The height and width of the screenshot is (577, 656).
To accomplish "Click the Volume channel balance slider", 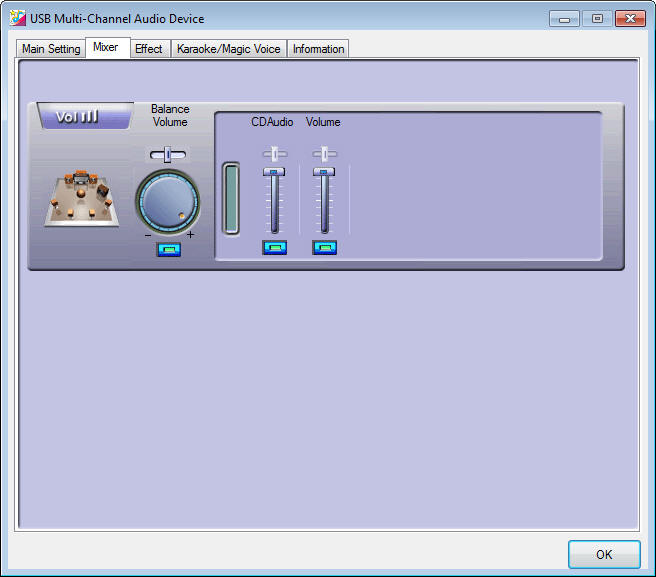I will (x=324, y=154).
